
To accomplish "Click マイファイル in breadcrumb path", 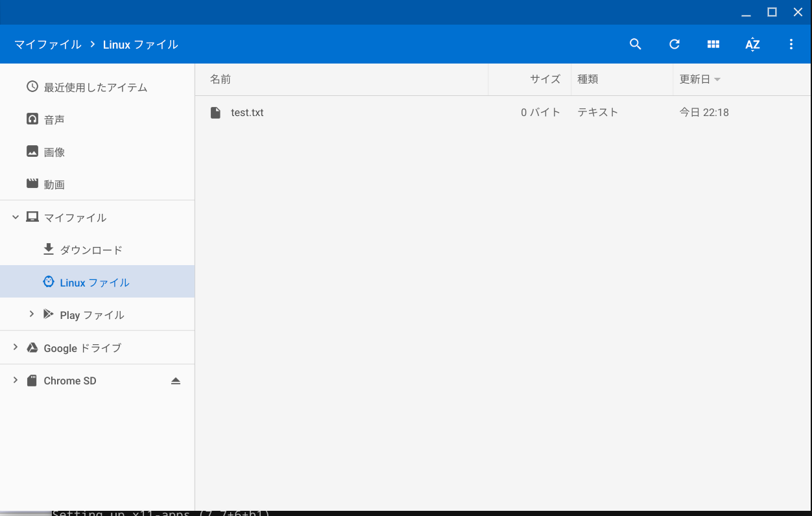I will click(48, 44).
